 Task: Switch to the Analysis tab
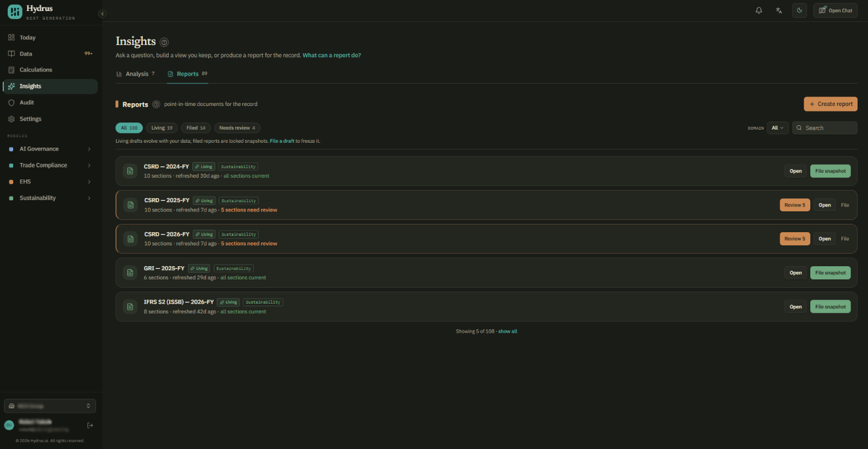(136, 74)
